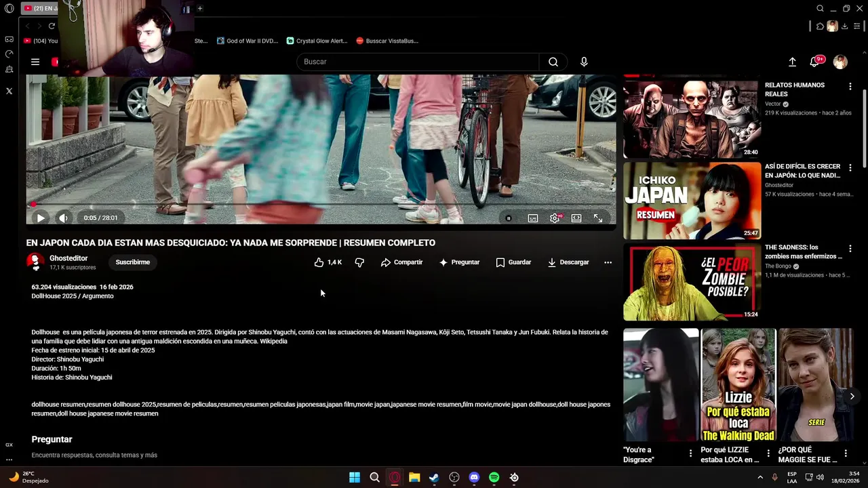Open the Windows Start menu
Image resolution: width=868 pixels, height=488 pixels.
point(355,477)
